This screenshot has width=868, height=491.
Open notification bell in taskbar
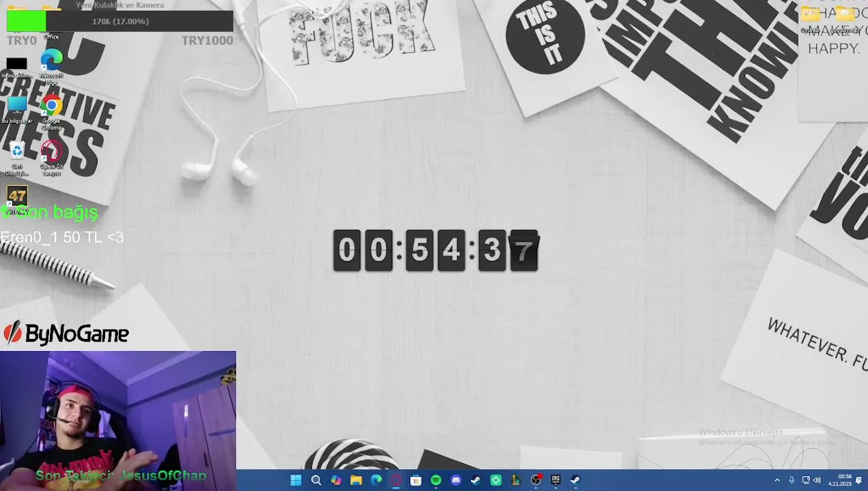859,480
